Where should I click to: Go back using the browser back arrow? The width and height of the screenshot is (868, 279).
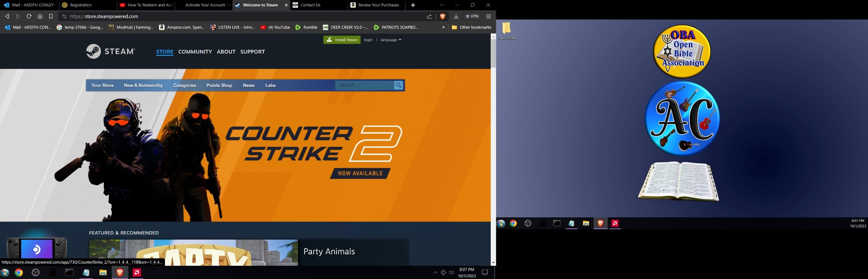tap(7, 16)
